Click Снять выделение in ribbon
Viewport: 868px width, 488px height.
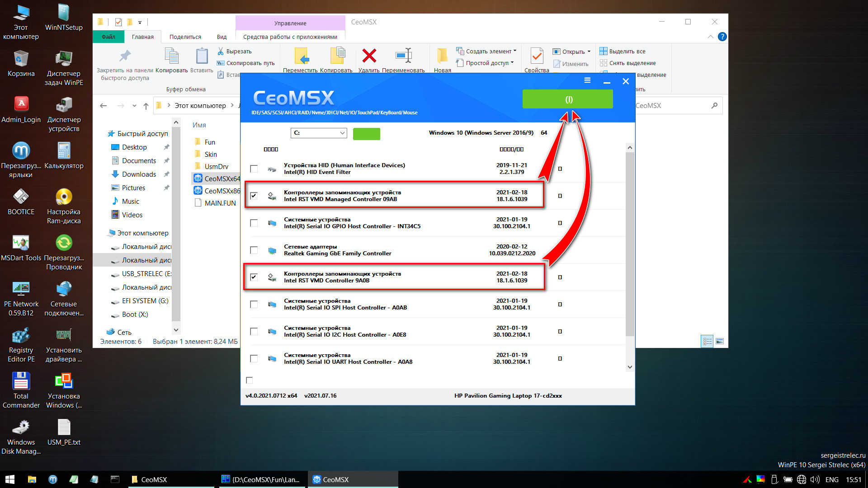tap(627, 63)
